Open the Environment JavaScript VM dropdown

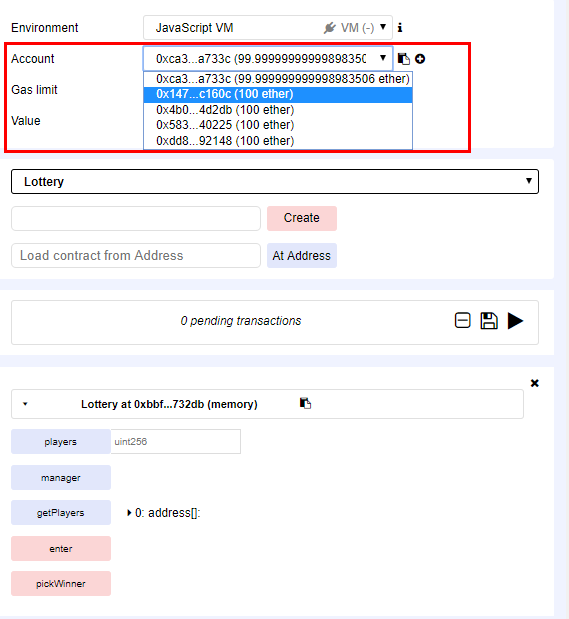[268, 28]
